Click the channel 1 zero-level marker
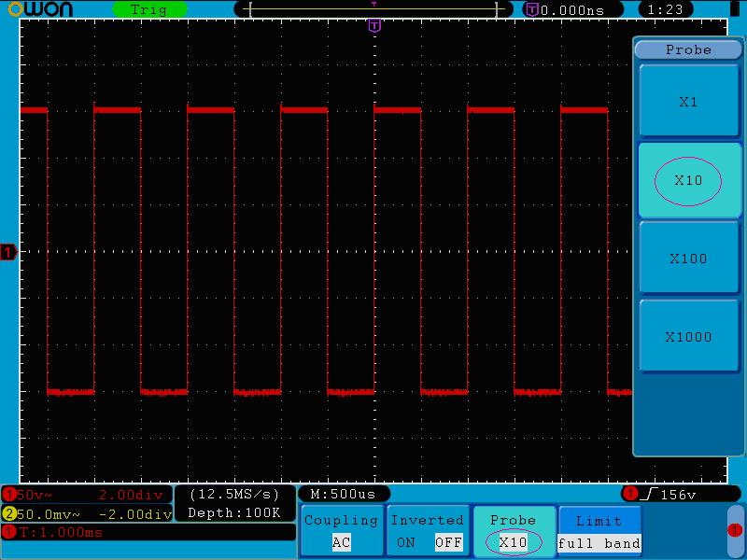 (x=8, y=252)
